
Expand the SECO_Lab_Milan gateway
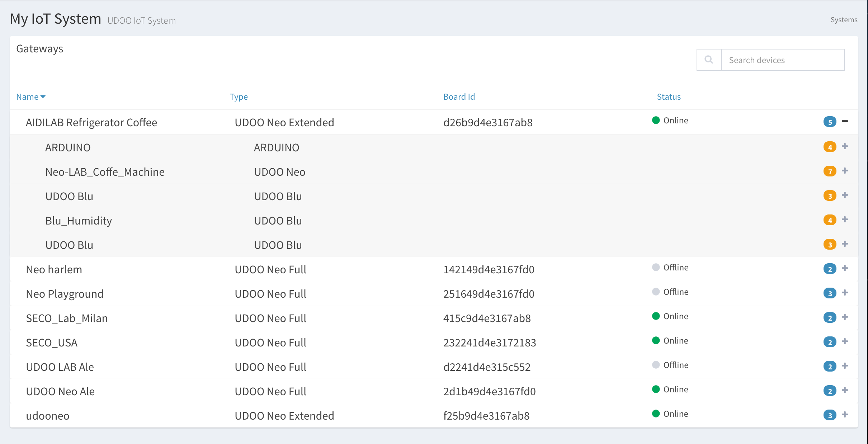click(845, 317)
